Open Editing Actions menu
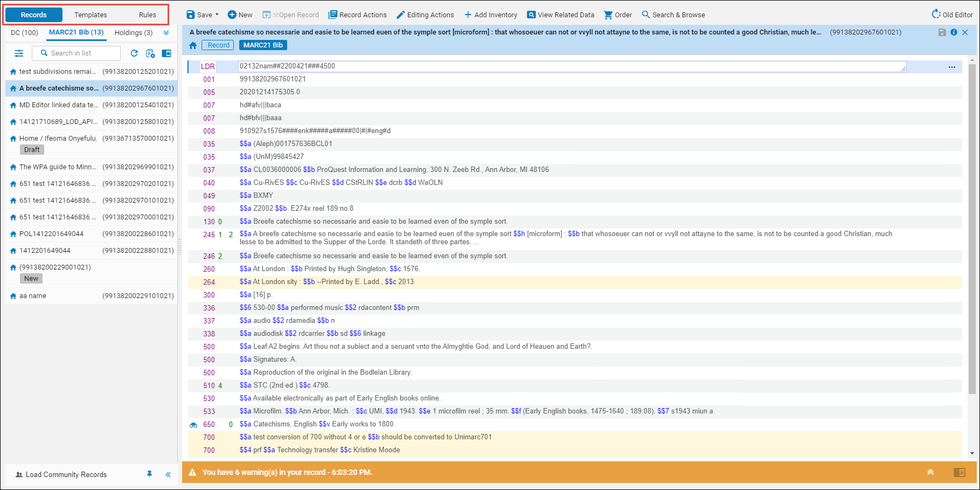 point(425,15)
